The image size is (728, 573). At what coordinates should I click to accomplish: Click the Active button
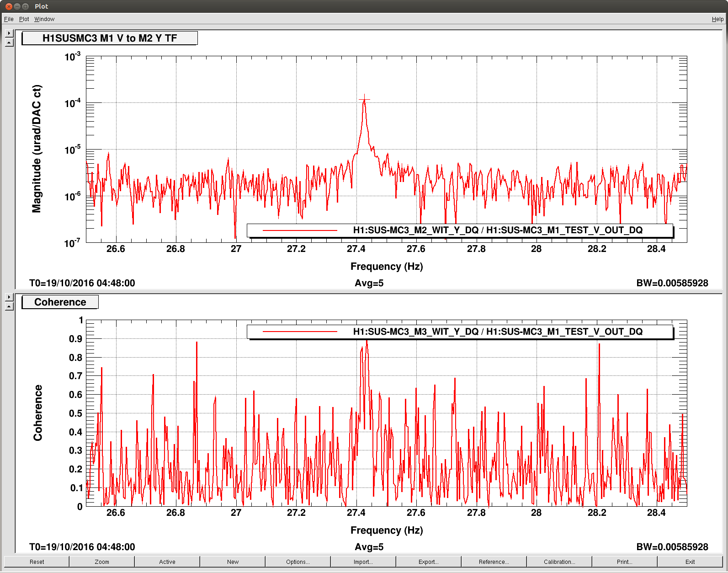[x=167, y=562]
